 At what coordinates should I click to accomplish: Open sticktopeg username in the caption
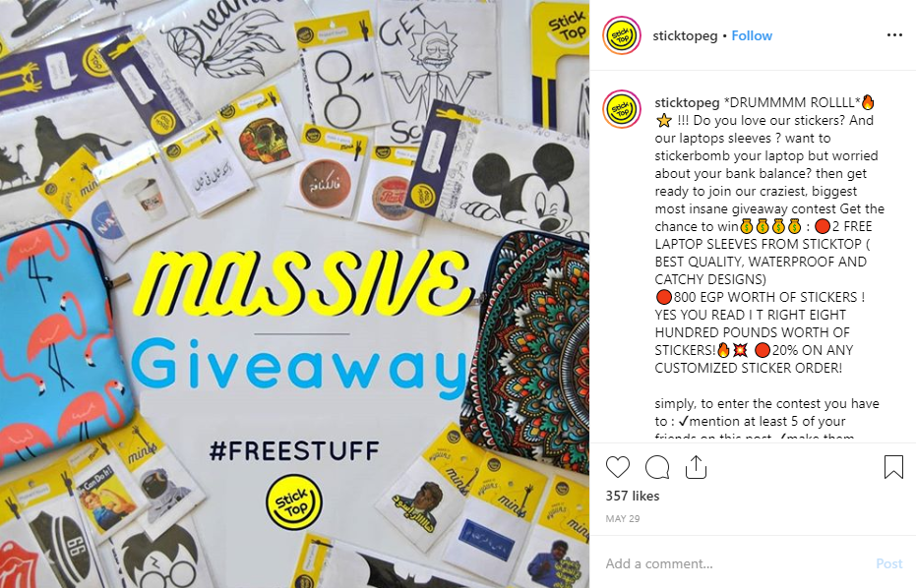coord(687,103)
